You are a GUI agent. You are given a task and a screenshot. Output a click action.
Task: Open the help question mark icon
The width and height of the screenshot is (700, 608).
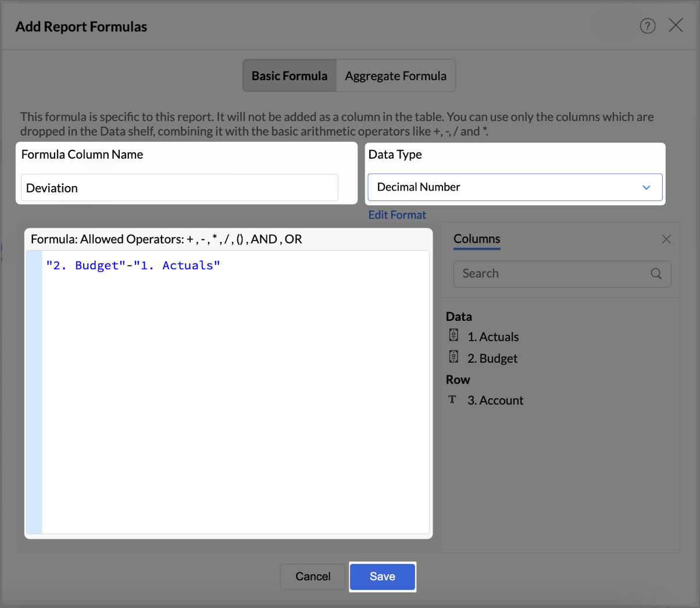[x=647, y=26]
